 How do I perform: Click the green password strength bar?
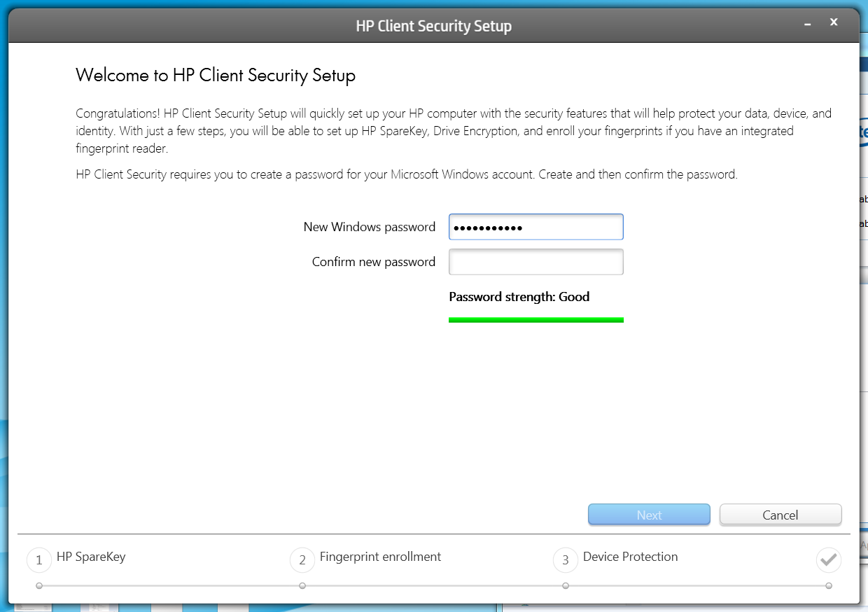[535, 320]
